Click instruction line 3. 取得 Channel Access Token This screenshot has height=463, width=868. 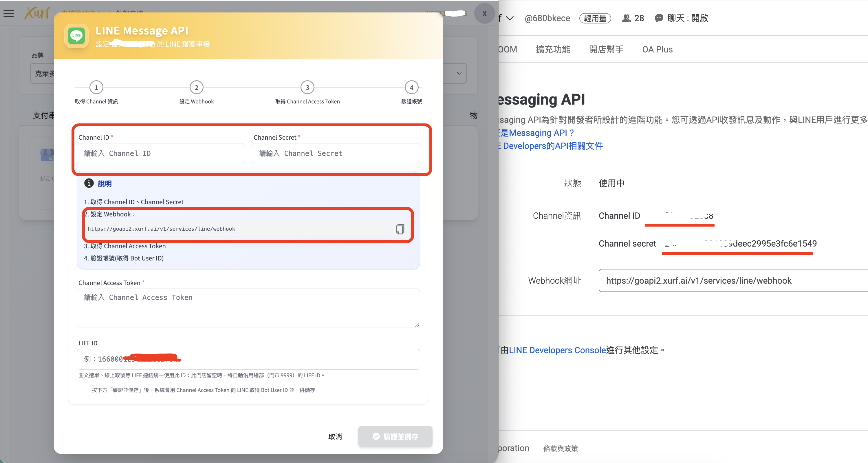click(125, 246)
